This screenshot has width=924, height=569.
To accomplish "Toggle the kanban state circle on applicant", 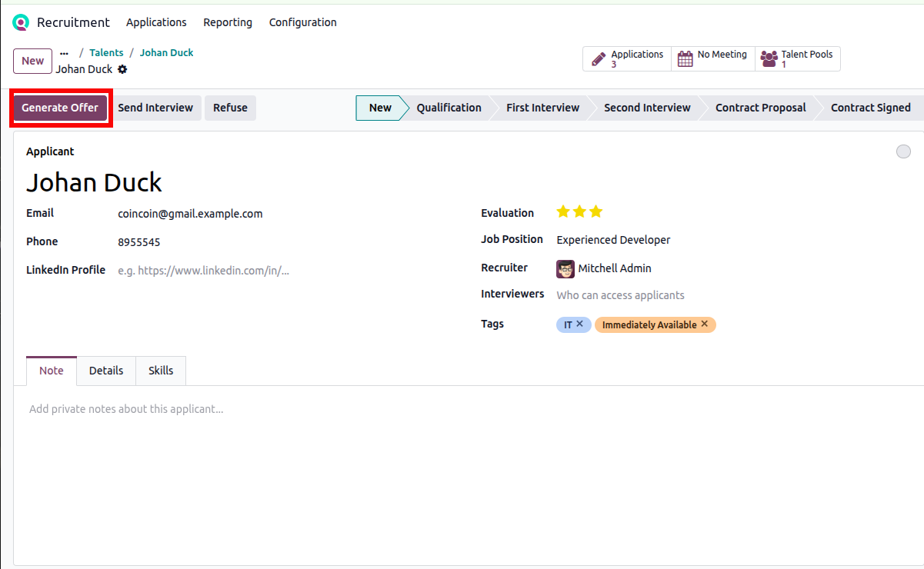I will click(x=903, y=151).
